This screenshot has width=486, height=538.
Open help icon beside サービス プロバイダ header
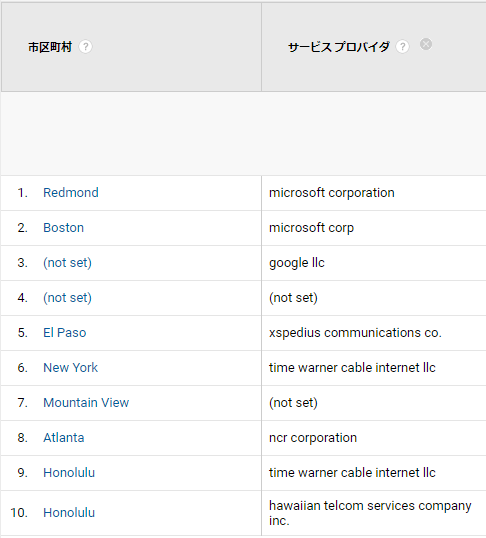click(x=402, y=47)
